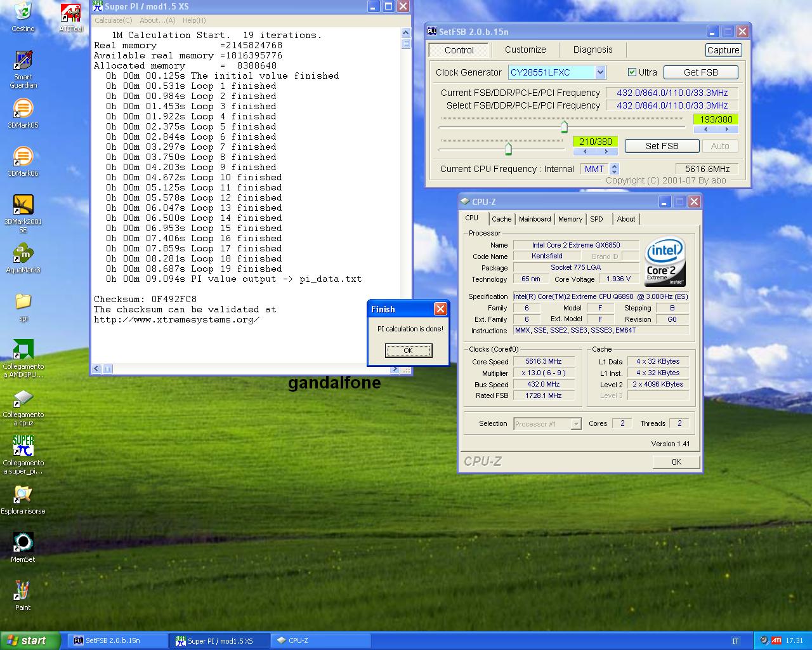
Task: Click the Auto button in SetFSB
Action: tap(720, 146)
